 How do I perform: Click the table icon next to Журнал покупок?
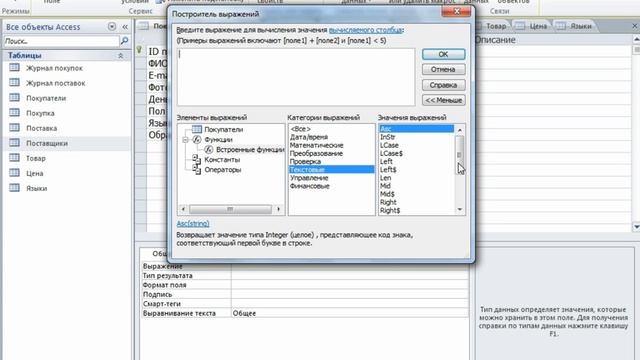click(14, 68)
